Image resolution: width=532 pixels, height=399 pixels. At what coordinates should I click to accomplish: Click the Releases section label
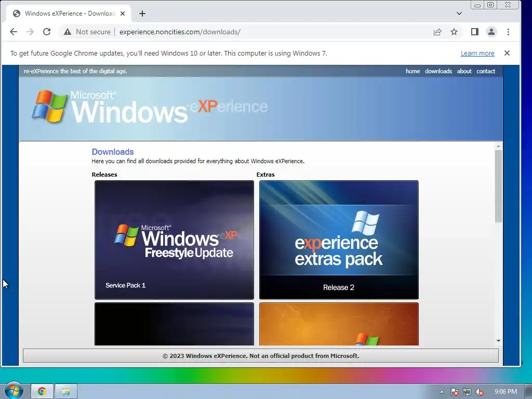coord(104,175)
